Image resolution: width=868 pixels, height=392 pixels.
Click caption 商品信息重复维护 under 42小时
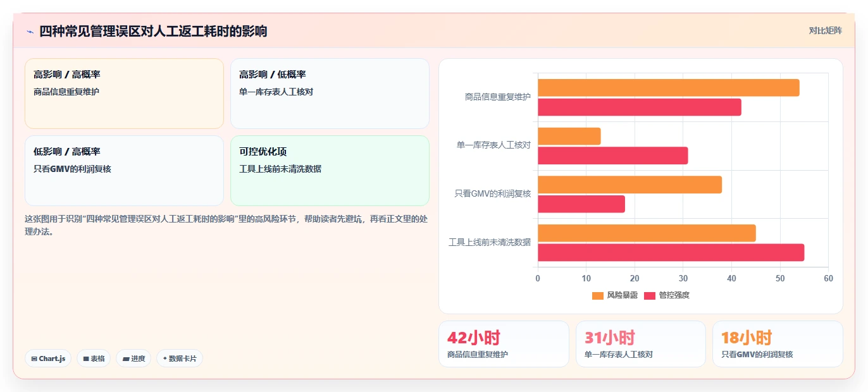coord(478,355)
